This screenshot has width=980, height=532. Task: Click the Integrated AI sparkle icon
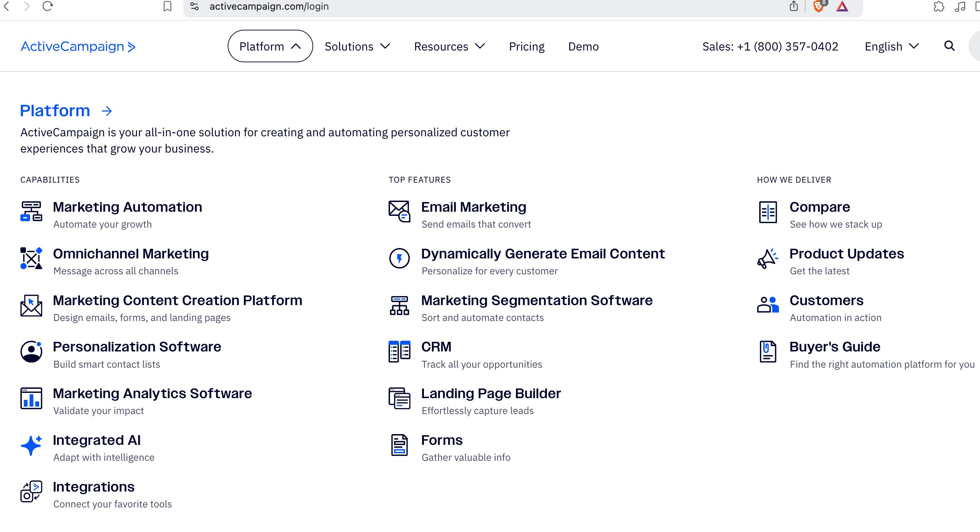pos(31,445)
